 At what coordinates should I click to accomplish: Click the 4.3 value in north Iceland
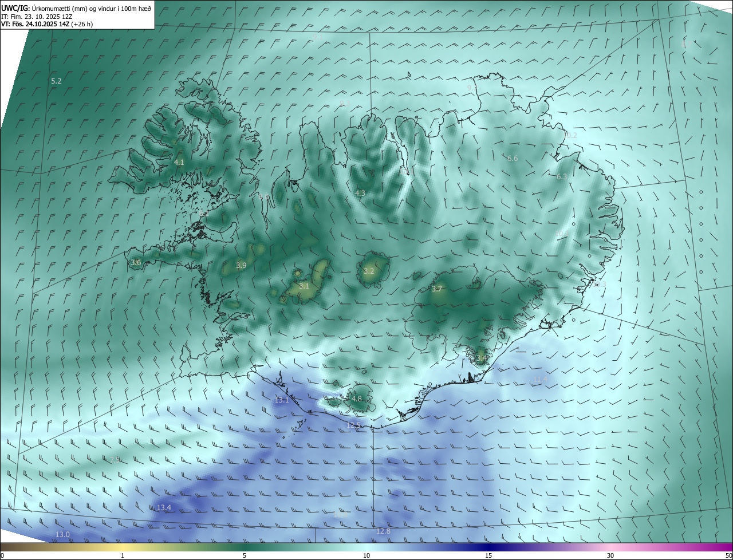[360, 194]
